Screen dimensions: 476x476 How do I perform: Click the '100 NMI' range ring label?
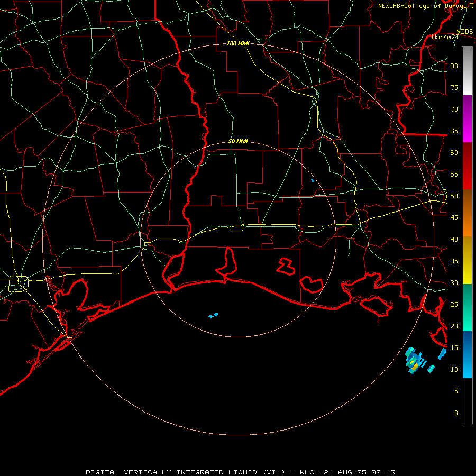(x=238, y=43)
